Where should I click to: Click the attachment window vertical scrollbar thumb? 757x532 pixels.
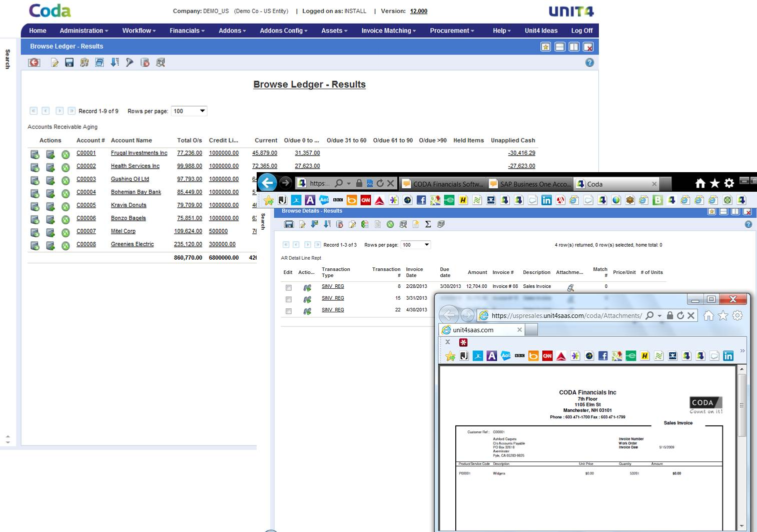pos(741,405)
